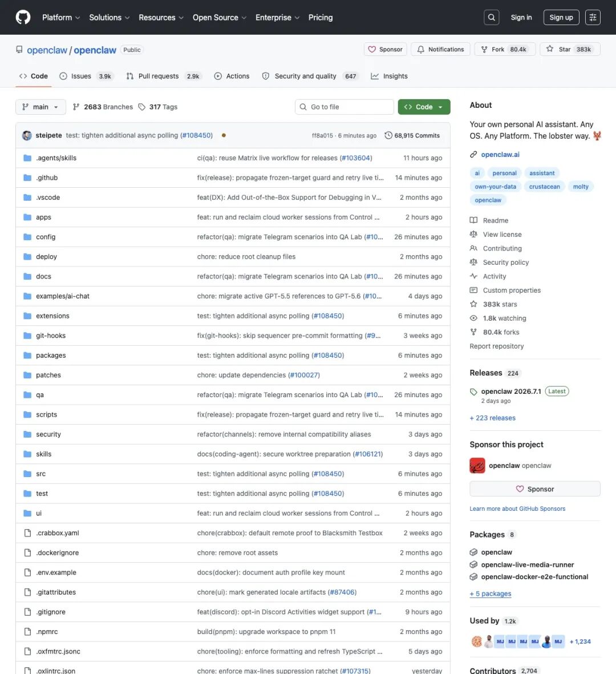The width and height of the screenshot is (616, 674).
Task: Click the Notifications button
Action: pyautogui.click(x=440, y=50)
